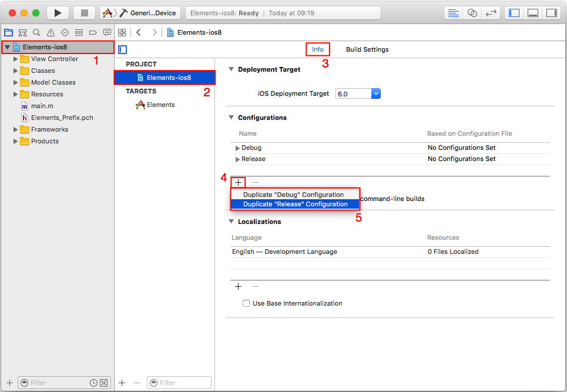Add a configuration with the plus button

tap(237, 182)
